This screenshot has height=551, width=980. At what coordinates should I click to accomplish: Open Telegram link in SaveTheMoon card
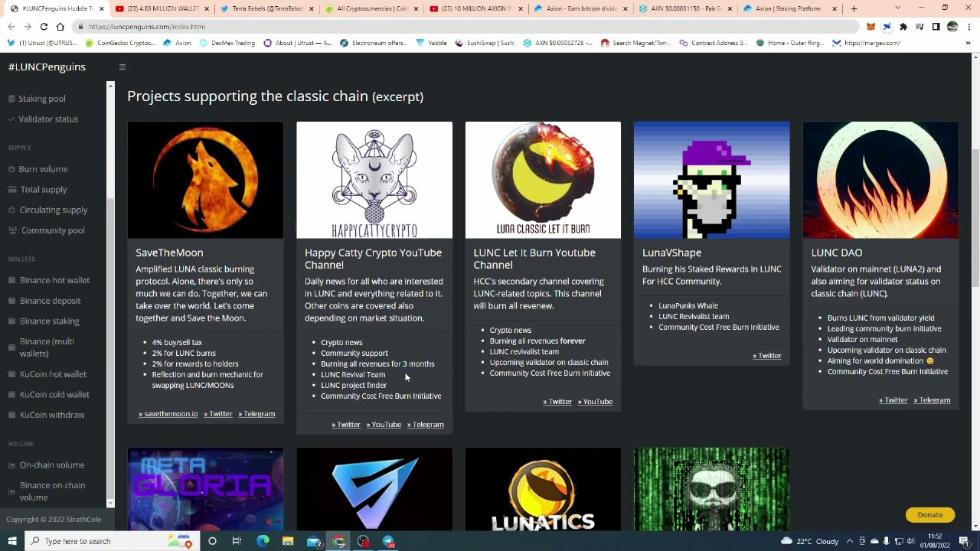pos(256,414)
